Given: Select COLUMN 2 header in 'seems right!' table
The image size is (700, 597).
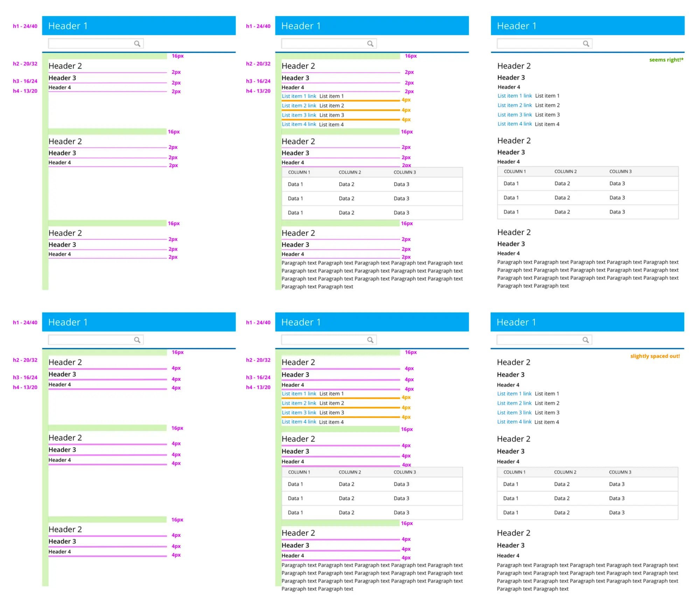Looking at the screenshot, I should coord(566,171).
